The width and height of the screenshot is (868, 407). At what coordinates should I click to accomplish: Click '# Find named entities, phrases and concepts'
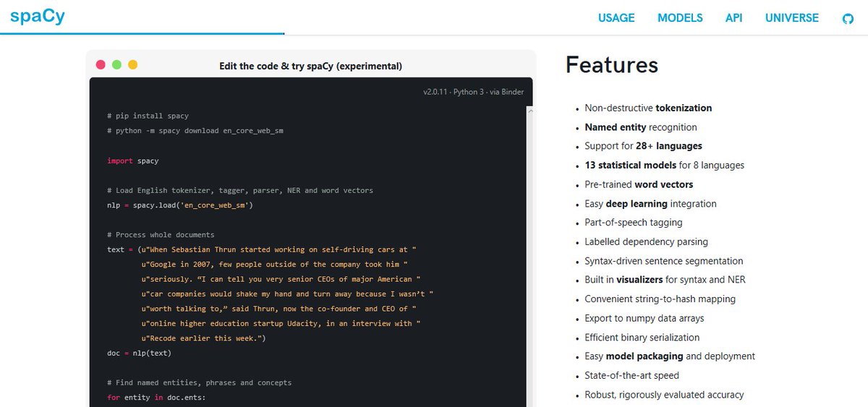[200, 382]
